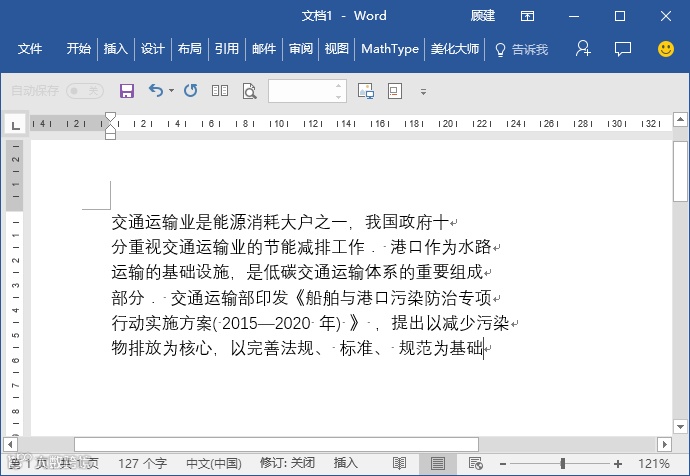Open word count from 127 个字
The width and height of the screenshot is (690, 476).
(x=142, y=463)
